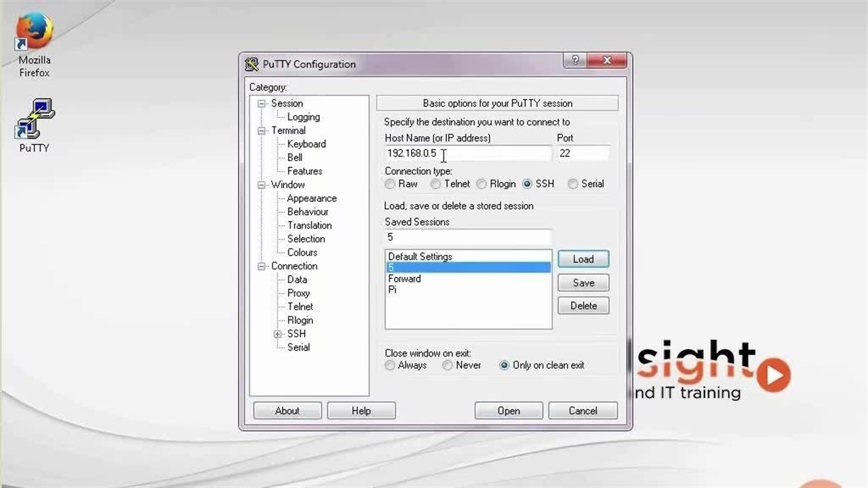Select the Raw connection type
Viewport: 868px width, 488px height.
coord(390,184)
